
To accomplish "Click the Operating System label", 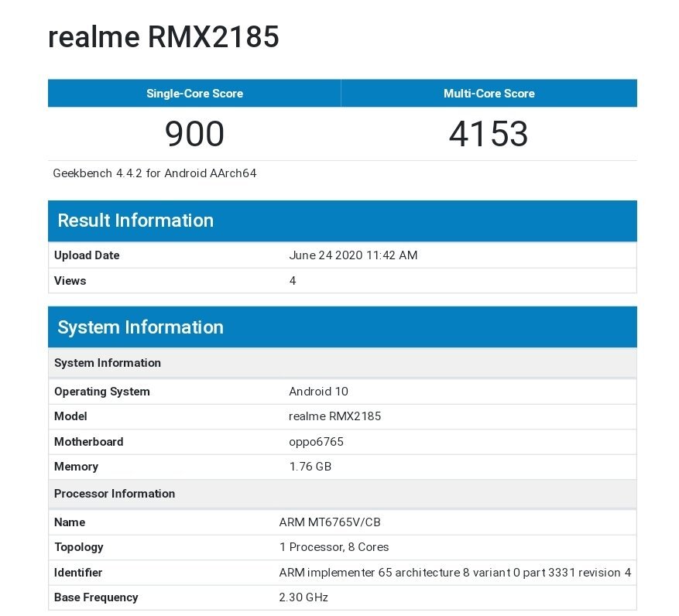I will tap(101, 392).
